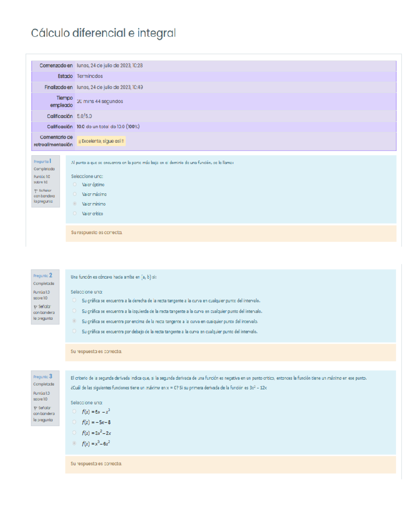Pick the 'por encima de la recta tangente' option
The image size is (411, 532).
pos(74,321)
